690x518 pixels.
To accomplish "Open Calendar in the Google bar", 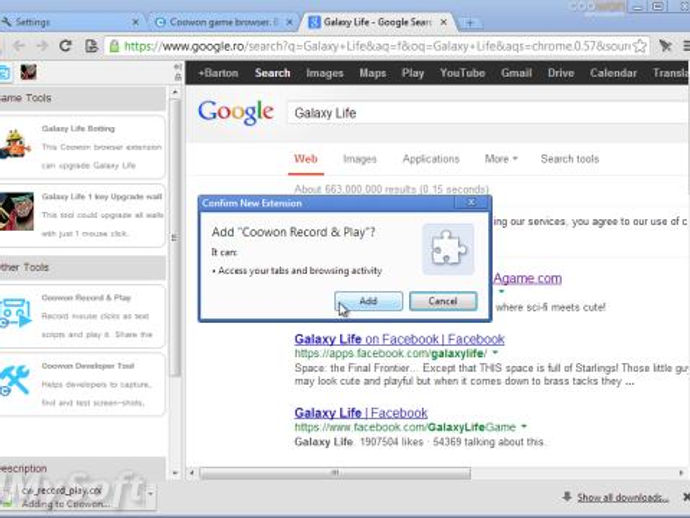I will [x=613, y=73].
